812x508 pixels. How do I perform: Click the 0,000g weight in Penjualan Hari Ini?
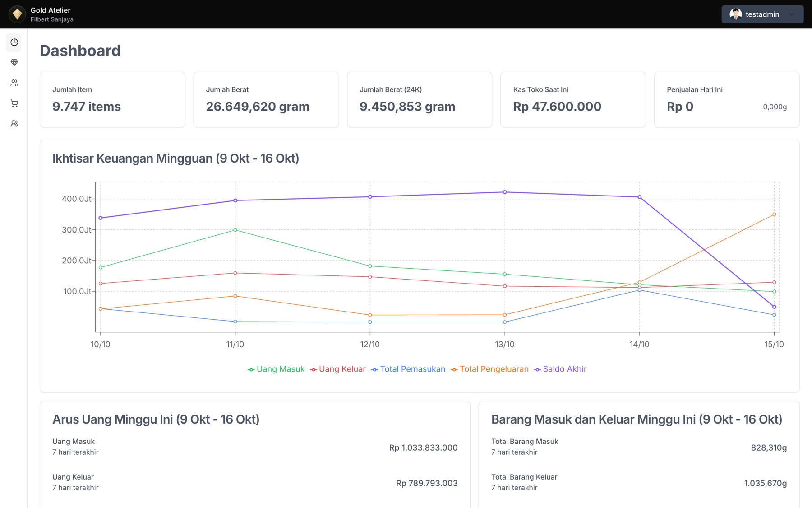775,107
